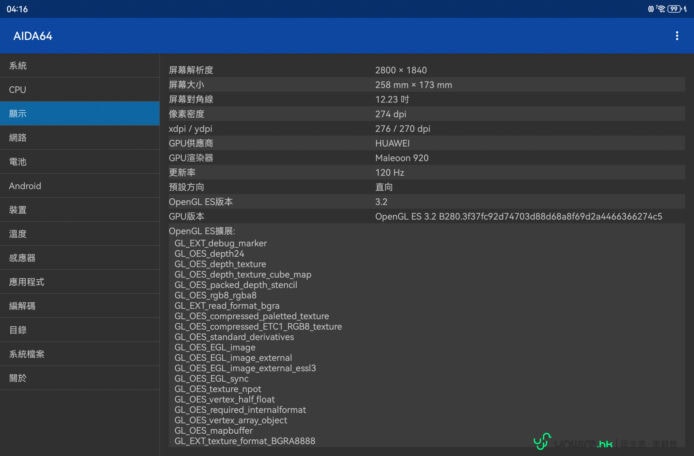
Task: Select the GL_OES_vertex_half_float entry
Action: (x=225, y=399)
